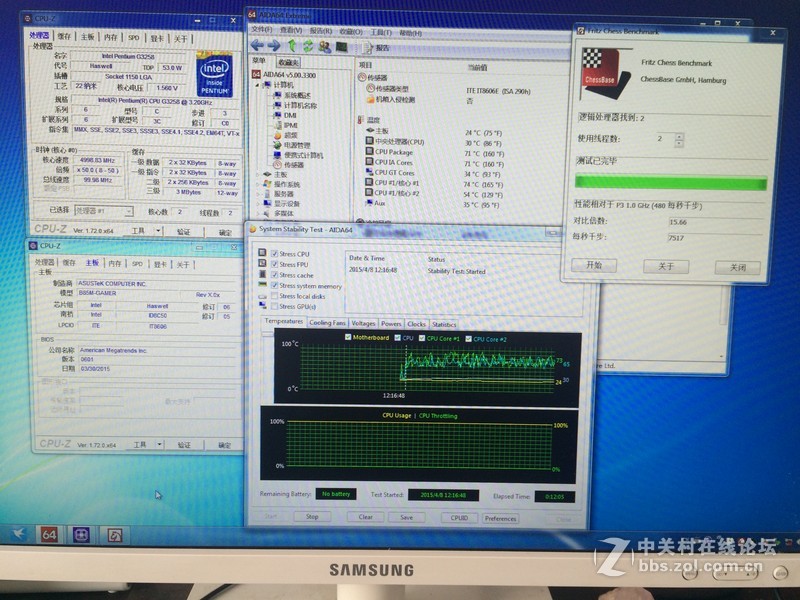
Task: Open the AIDA64 taskbar icon
Action: click(x=49, y=535)
